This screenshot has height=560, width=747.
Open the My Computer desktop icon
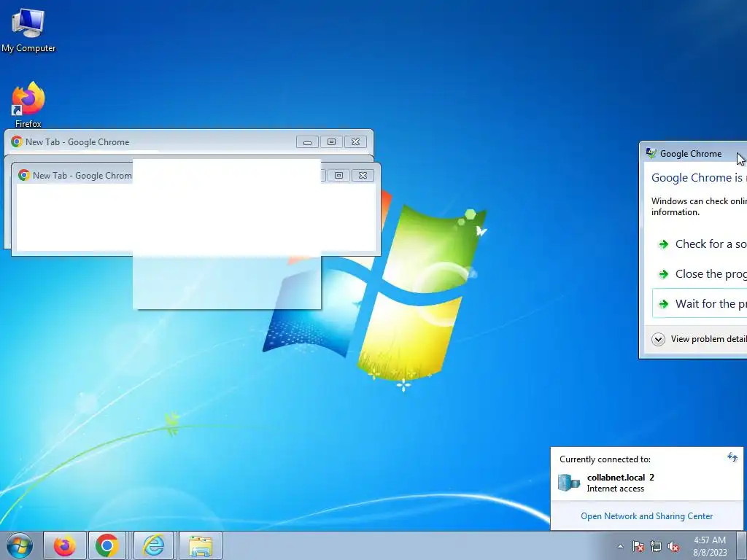28,31
